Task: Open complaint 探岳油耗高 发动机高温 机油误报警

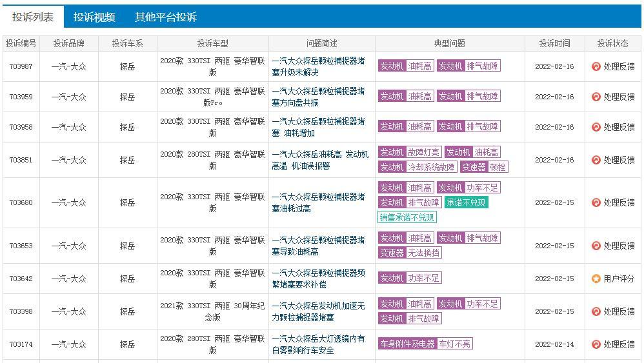Action: (x=320, y=160)
